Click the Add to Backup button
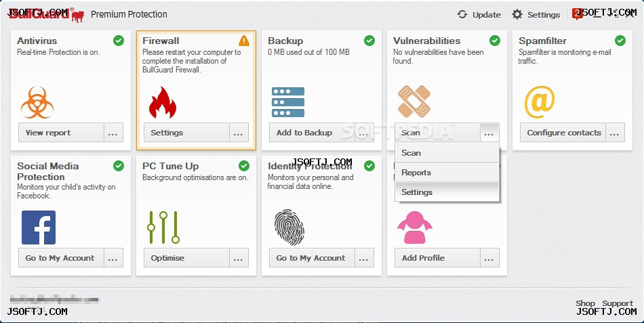Viewport: 644px width, 323px height. [312, 133]
